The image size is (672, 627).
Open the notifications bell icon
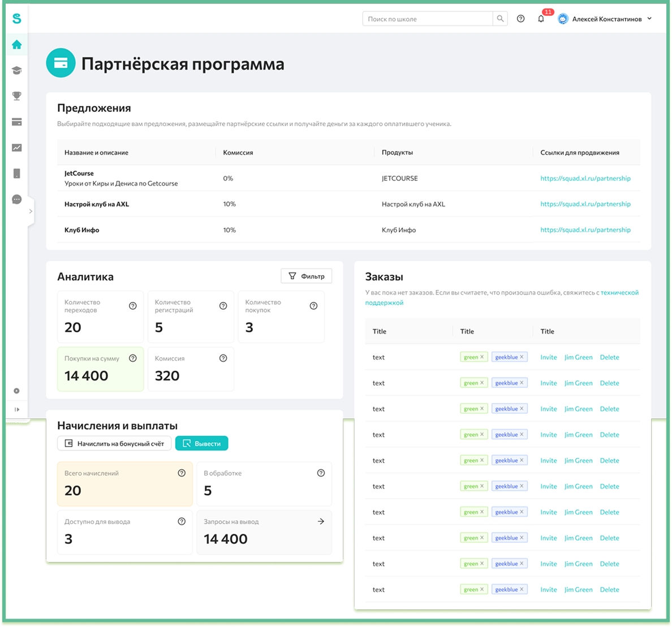(x=541, y=19)
